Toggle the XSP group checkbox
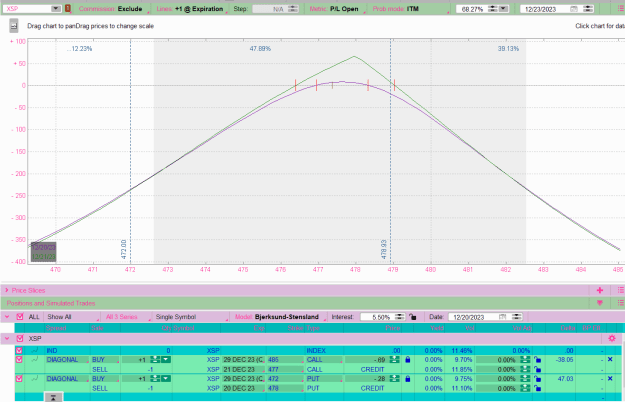This screenshot has height=402, width=625. pos(20,338)
